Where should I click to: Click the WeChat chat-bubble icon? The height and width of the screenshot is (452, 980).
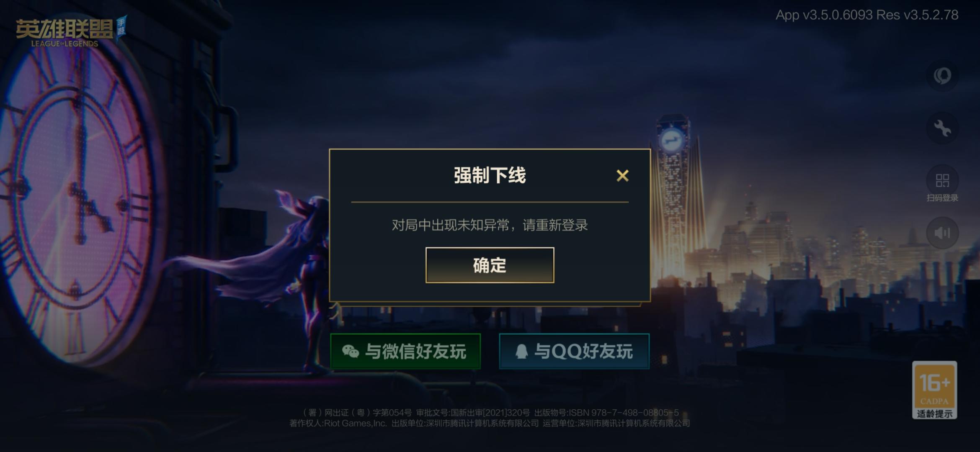351,351
